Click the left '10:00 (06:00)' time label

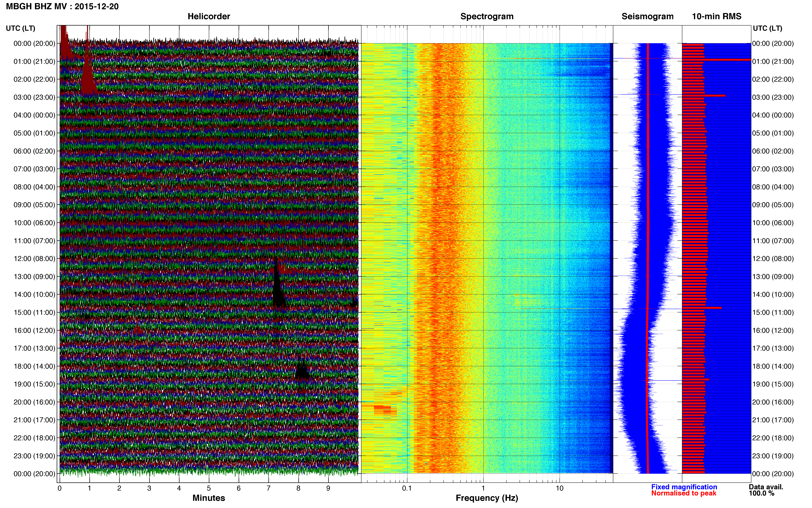(34, 223)
